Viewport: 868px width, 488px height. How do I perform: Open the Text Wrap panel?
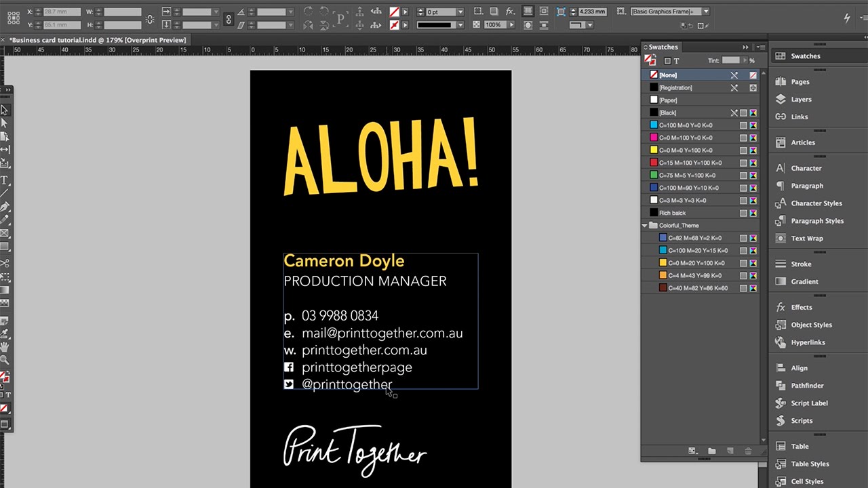coord(807,239)
